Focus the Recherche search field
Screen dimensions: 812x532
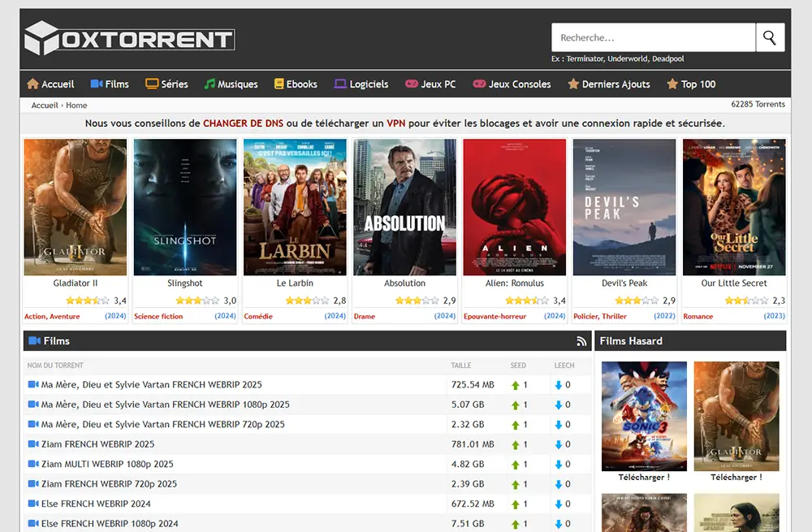pos(653,38)
